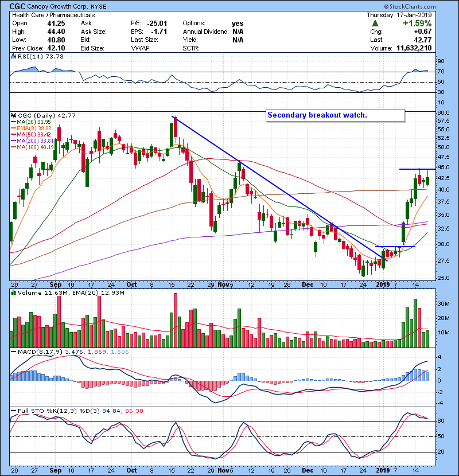Click the 2019 label on the price chart axis
The image size is (459, 476).
383,285
